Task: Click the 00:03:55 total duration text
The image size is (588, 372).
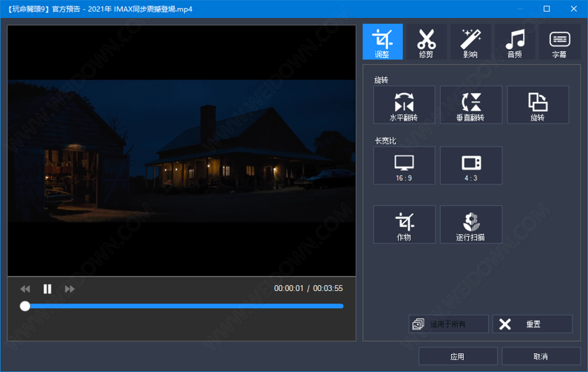Action: coord(327,289)
